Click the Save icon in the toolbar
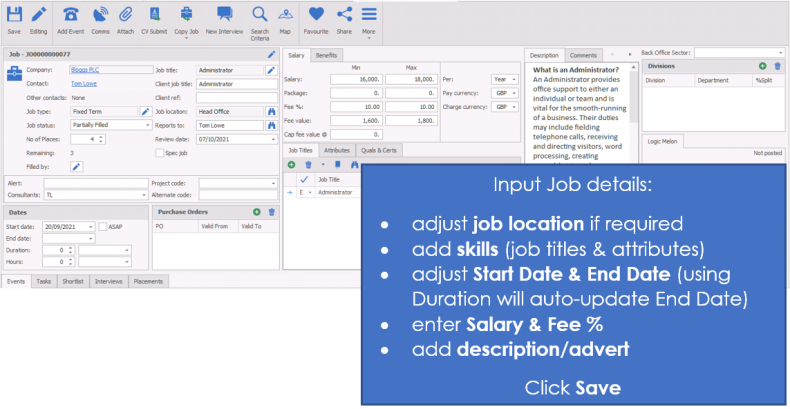This screenshot has width=790, height=409. click(x=14, y=15)
